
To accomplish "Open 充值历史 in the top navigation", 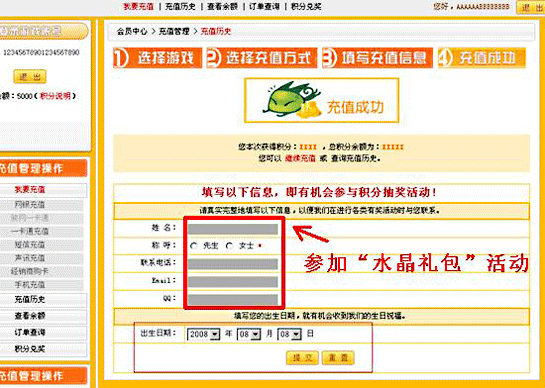I will pos(180,6).
